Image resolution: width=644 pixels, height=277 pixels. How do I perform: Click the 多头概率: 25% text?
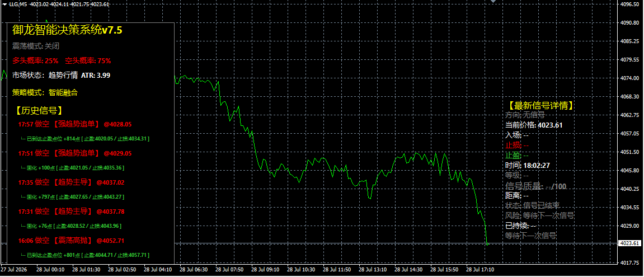35,60
